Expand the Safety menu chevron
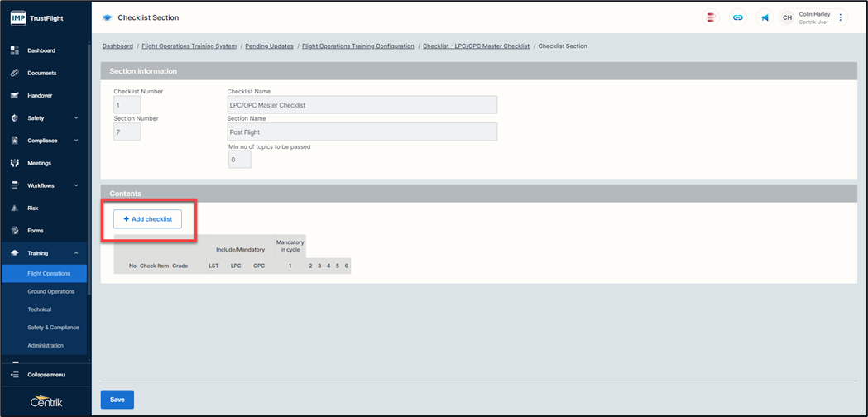 pos(76,118)
